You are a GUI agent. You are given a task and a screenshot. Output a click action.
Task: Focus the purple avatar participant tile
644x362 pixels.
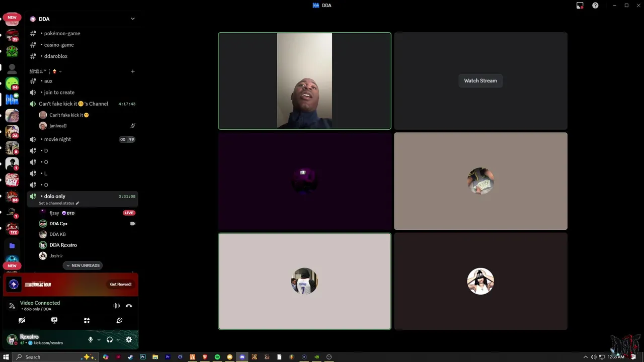pyautogui.click(x=304, y=181)
